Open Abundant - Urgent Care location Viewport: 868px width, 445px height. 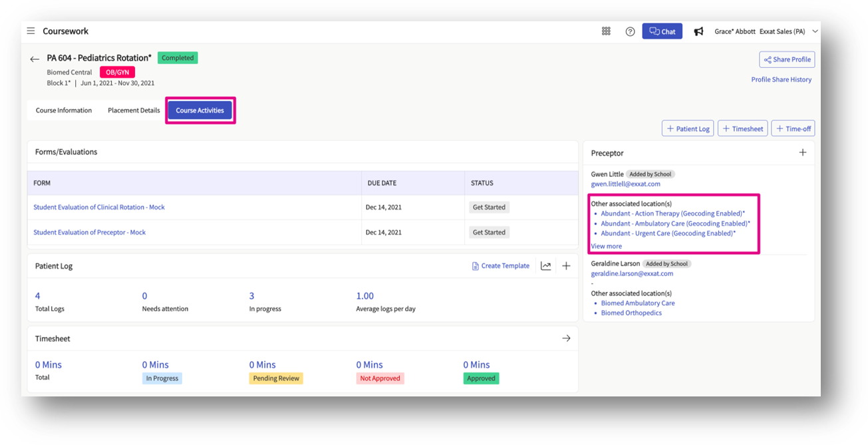pos(668,233)
